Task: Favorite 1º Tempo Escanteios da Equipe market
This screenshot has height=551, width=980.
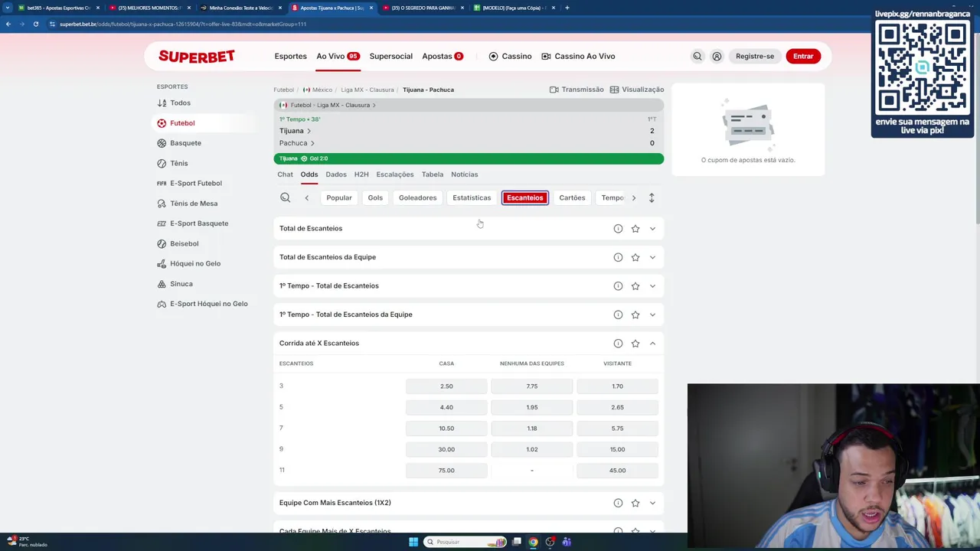Action: pyautogui.click(x=635, y=315)
